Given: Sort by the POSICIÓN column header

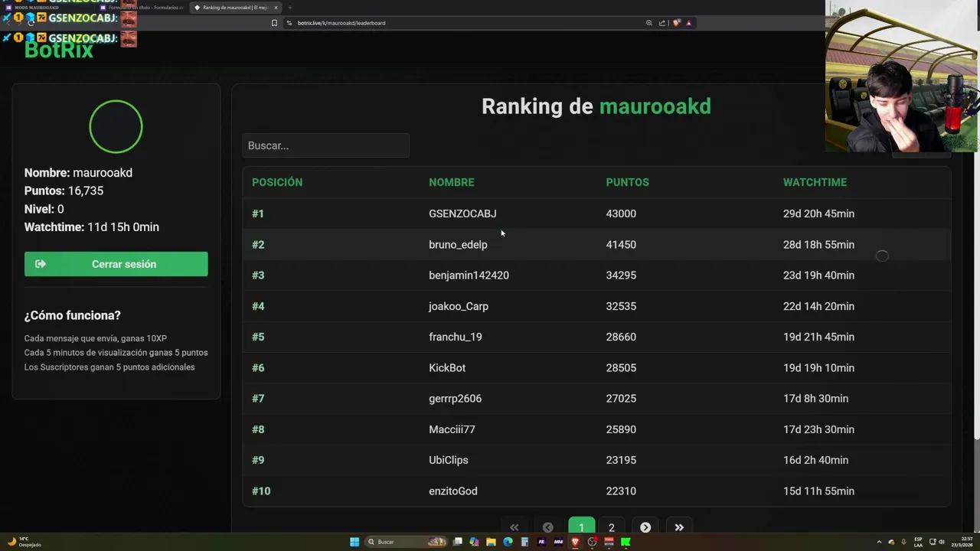Looking at the screenshot, I should pos(277,182).
